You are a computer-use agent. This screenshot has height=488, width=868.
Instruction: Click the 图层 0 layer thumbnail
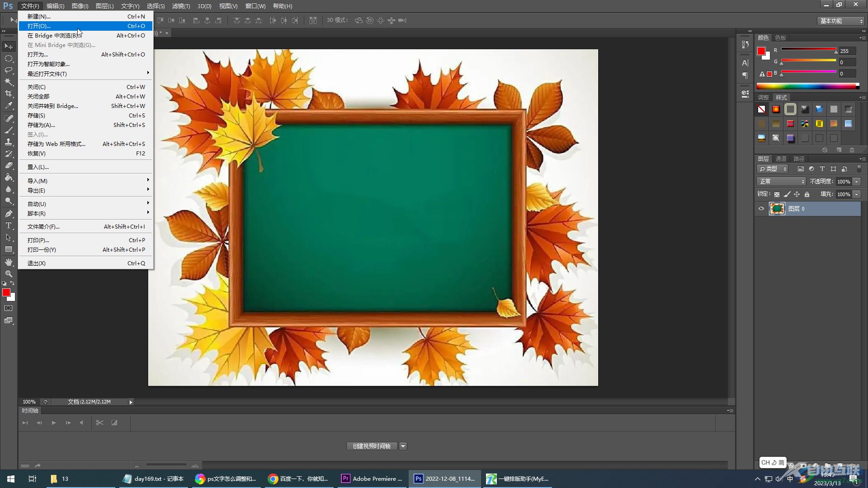tap(777, 208)
